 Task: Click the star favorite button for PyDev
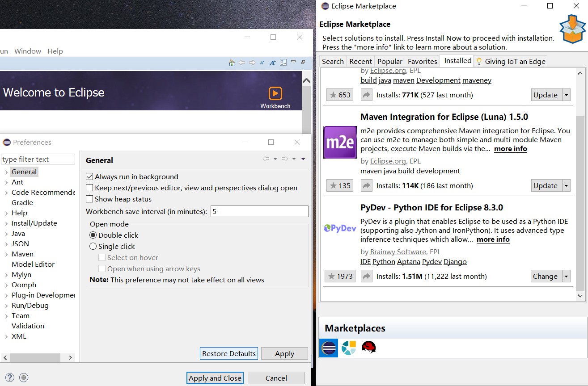[x=340, y=276]
